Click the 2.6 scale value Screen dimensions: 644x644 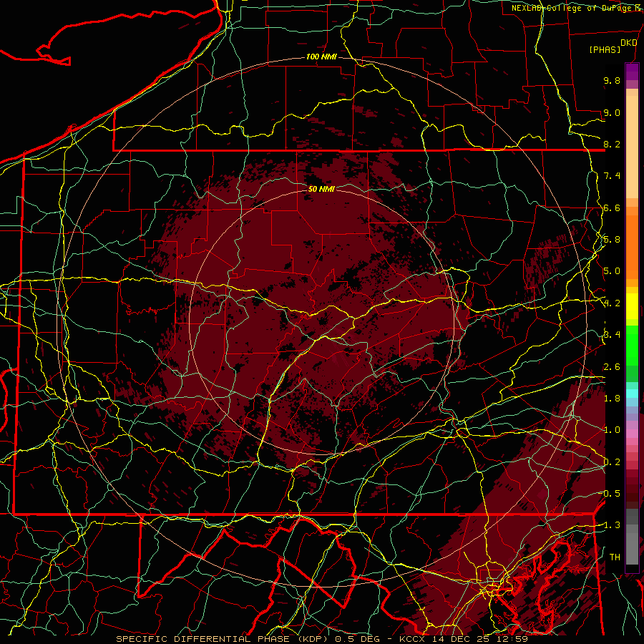(x=612, y=367)
